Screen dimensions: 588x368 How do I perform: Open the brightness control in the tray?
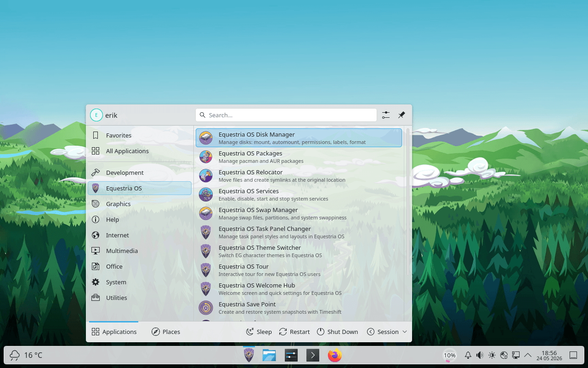[x=492, y=355]
